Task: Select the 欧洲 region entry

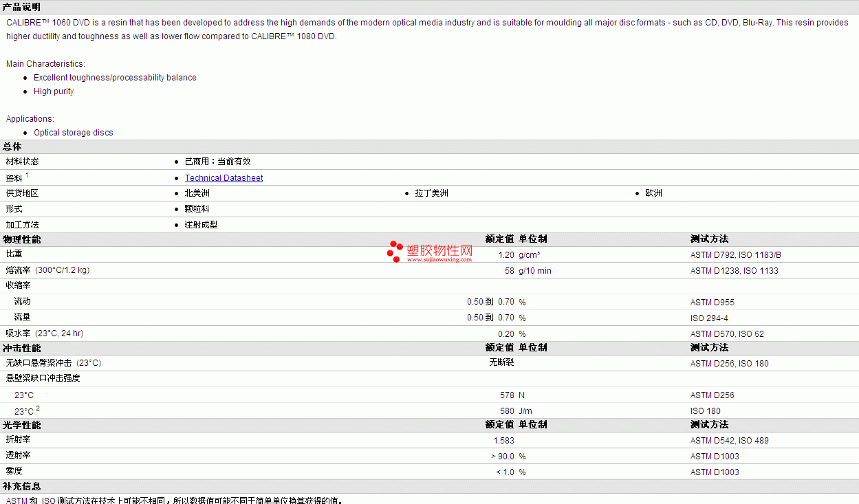Action: click(x=654, y=193)
